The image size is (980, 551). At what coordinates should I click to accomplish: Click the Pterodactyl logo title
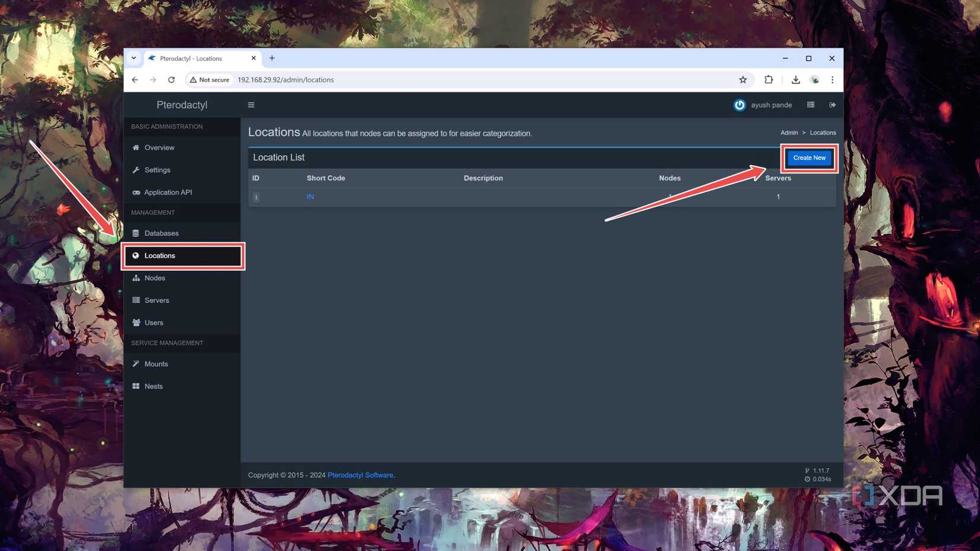click(x=182, y=105)
